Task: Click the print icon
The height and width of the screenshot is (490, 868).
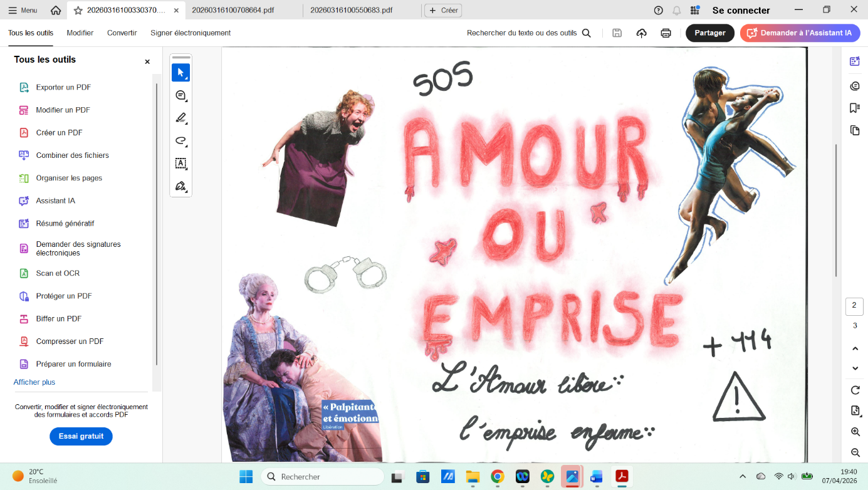Action: point(666,33)
